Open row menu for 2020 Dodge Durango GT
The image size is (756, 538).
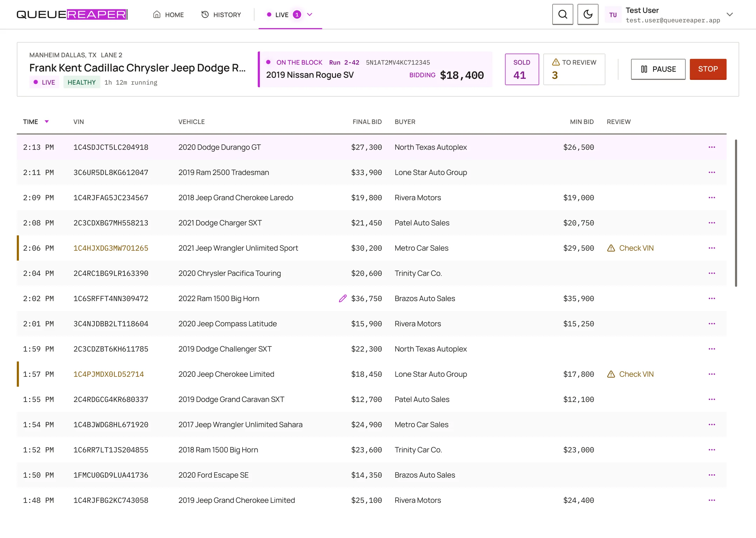pos(712,147)
